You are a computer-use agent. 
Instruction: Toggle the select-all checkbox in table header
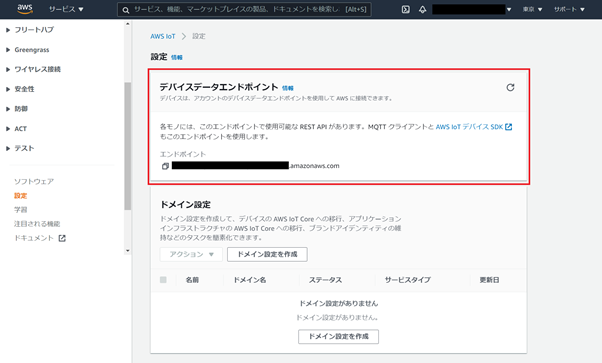click(163, 280)
